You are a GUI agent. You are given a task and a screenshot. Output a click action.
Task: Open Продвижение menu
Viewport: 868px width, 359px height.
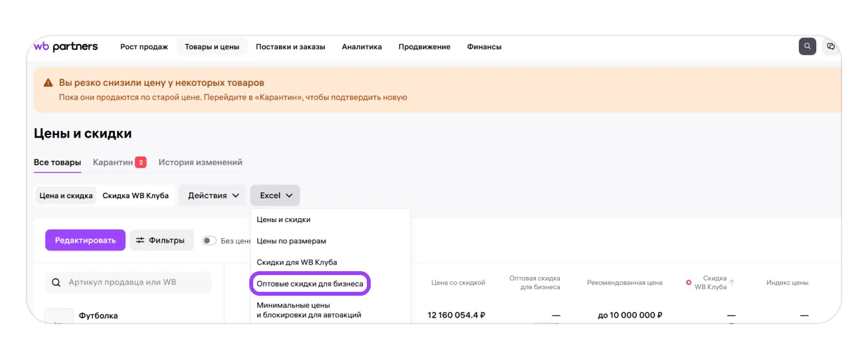tap(424, 46)
